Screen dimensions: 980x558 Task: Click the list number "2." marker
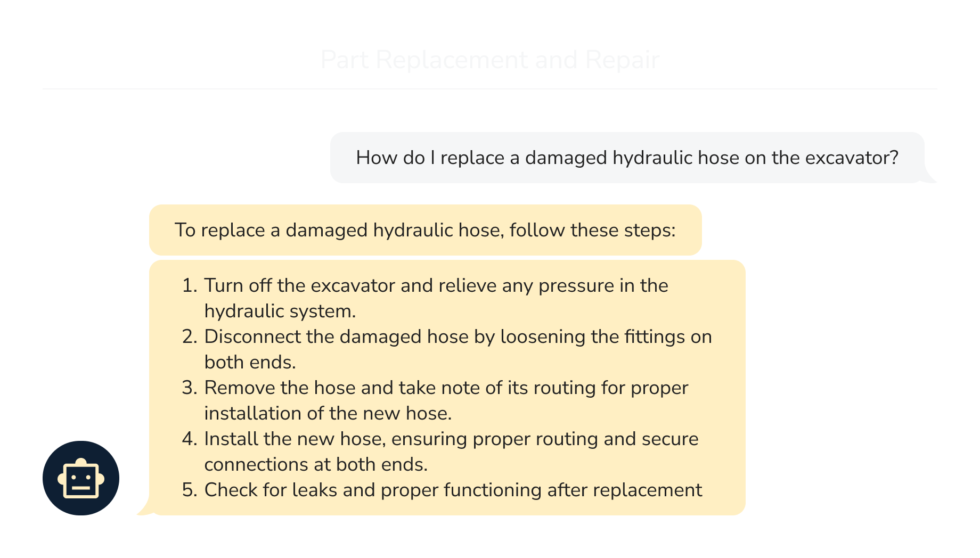(x=190, y=337)
